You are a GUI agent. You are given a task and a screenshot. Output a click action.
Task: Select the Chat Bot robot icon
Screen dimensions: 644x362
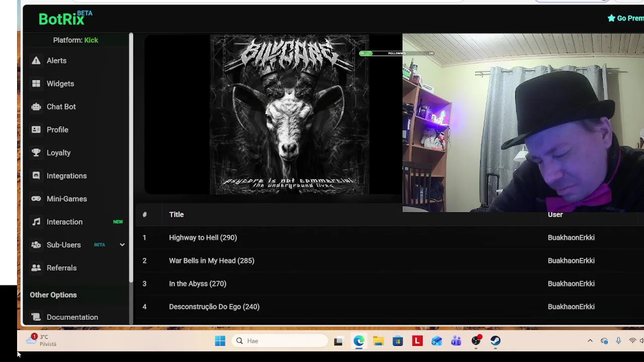point(36,107)
